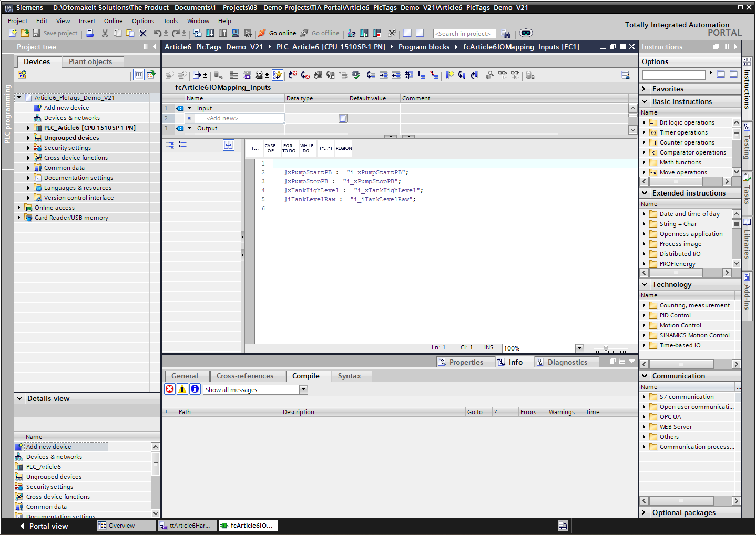Toggle the errors filter in Compile tab

(170, 389)
